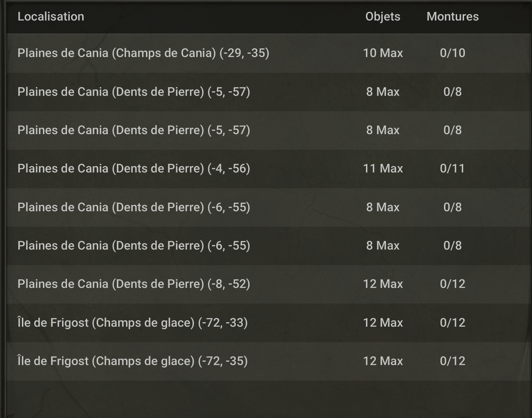Sort by the Localisation column header
The image size is (532, 418).
pyautogui.click(x=51, y=16)
